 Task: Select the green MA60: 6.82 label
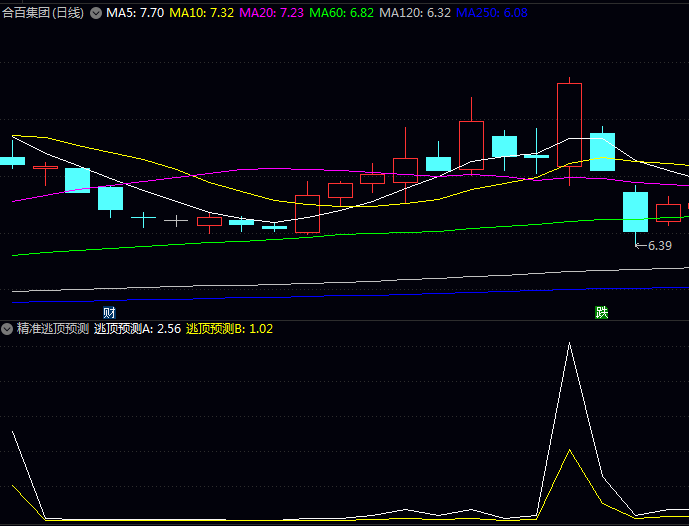[x=341, y=13]
